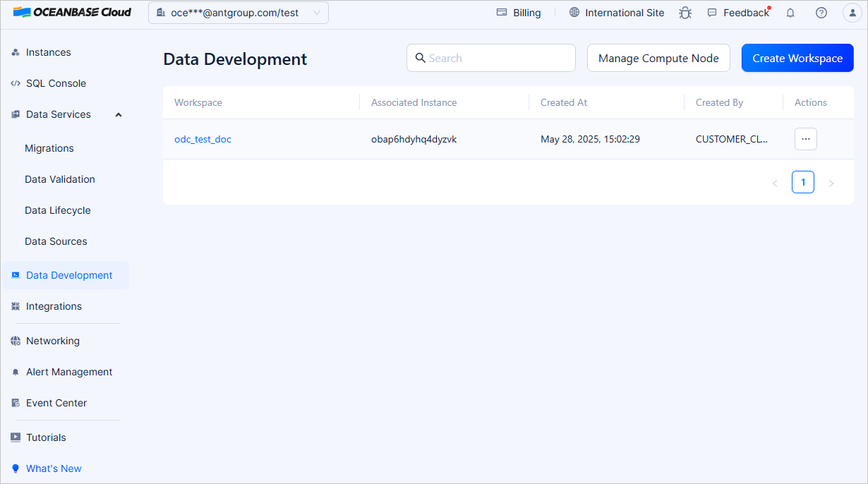Select Data Lifecycle in sidebar
Viewport: 868px width, 484px height.
click(x=57, y=210)
